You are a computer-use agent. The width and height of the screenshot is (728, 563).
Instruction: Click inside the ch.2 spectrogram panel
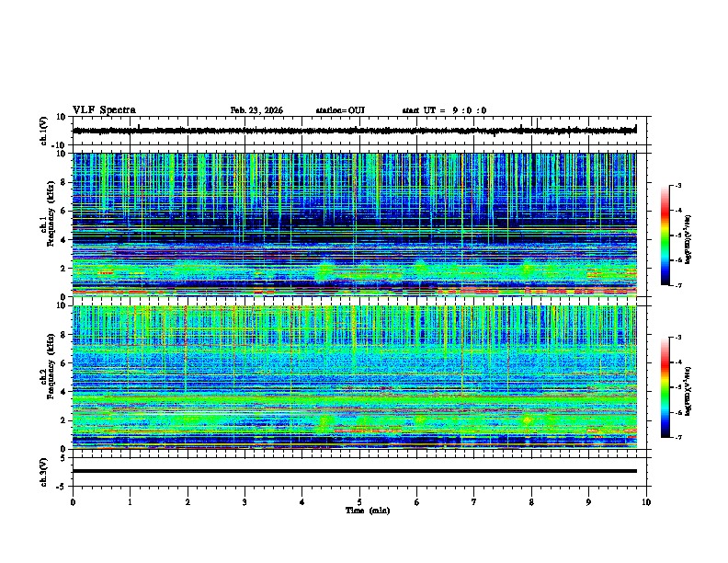(354, 377)
